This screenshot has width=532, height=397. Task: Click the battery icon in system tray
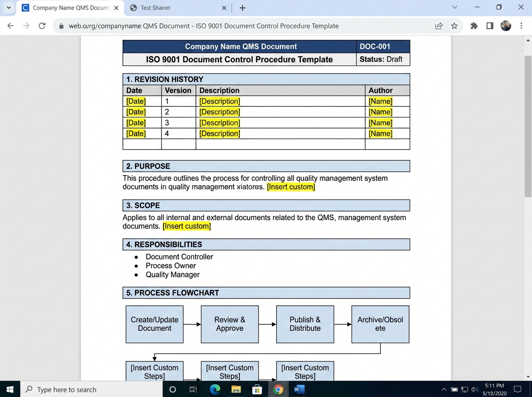pos(454,390)
